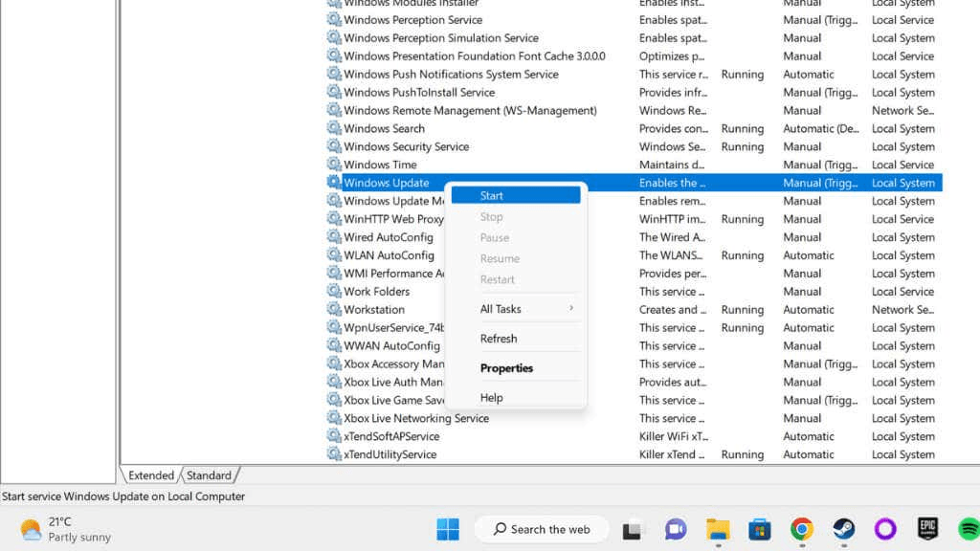Select the Windows Search service row
This screenshot has height=551, width=980.
[634, 128]
